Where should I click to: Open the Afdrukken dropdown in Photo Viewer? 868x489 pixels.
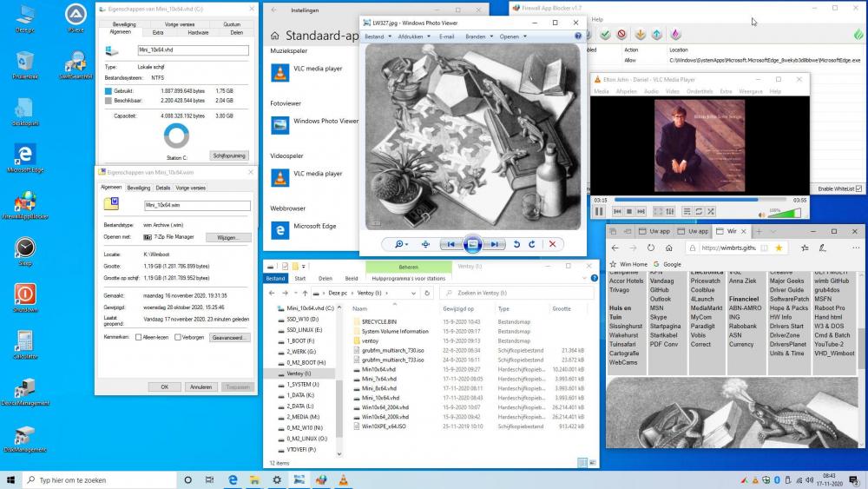(412, 36)
